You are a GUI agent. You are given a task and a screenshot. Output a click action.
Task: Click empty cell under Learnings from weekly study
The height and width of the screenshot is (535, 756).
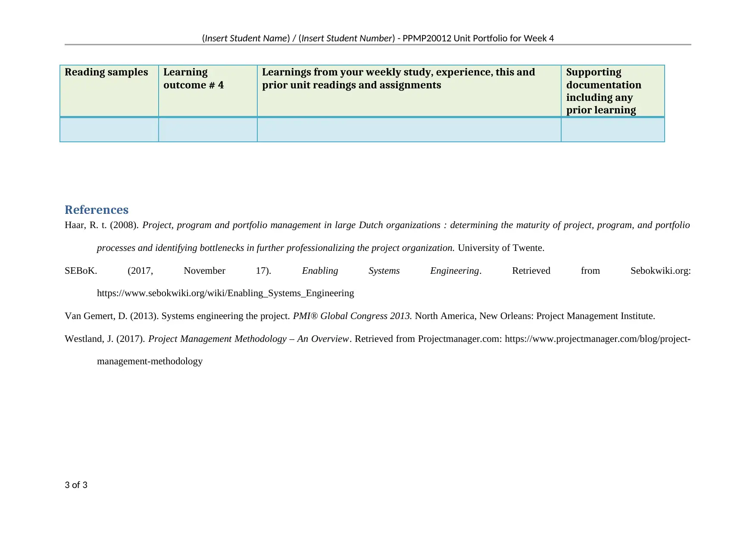pyautogui.click(x=409, y=130)
